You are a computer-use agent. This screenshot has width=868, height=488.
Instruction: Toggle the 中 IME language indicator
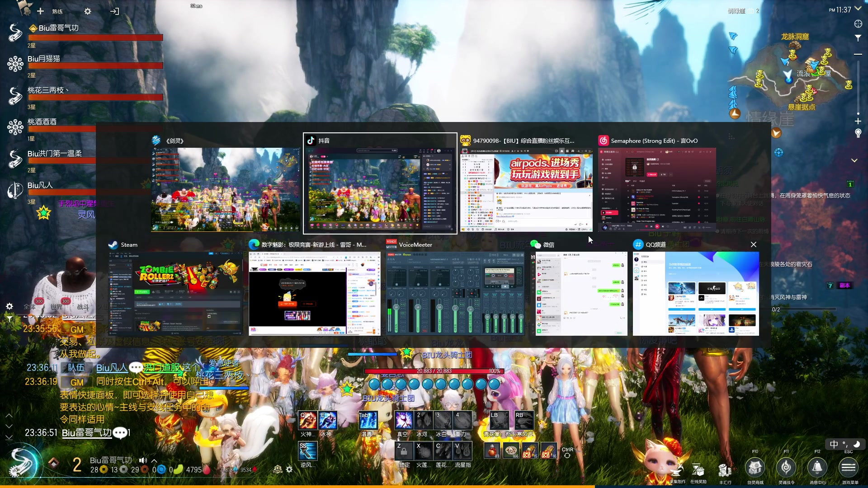834,445
